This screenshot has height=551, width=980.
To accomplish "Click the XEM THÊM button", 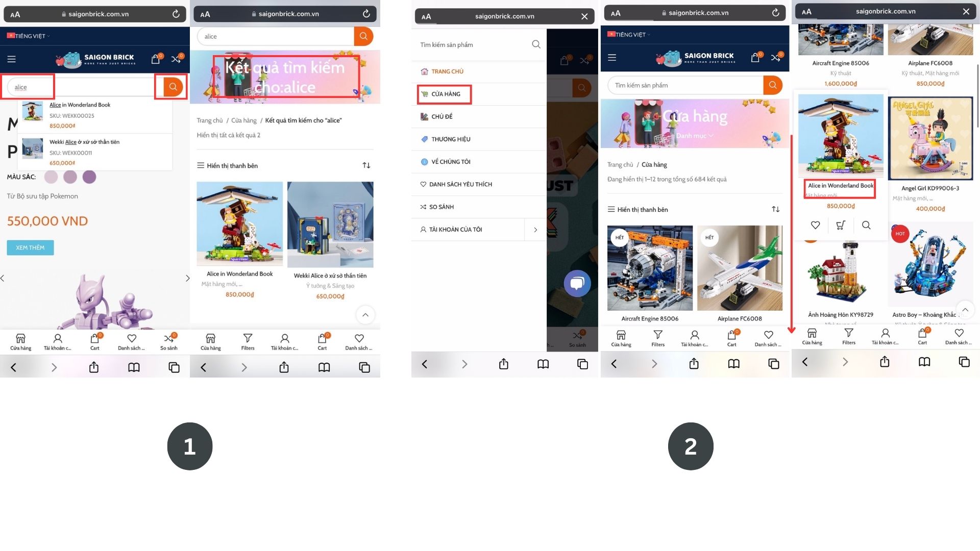I will coord(30,247).
